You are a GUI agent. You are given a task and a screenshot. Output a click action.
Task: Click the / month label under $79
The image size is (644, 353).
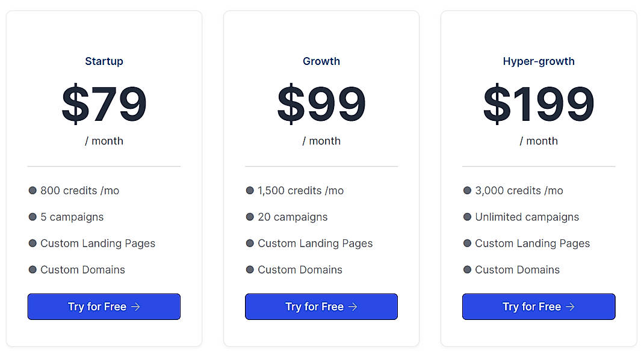click(104, 141)
